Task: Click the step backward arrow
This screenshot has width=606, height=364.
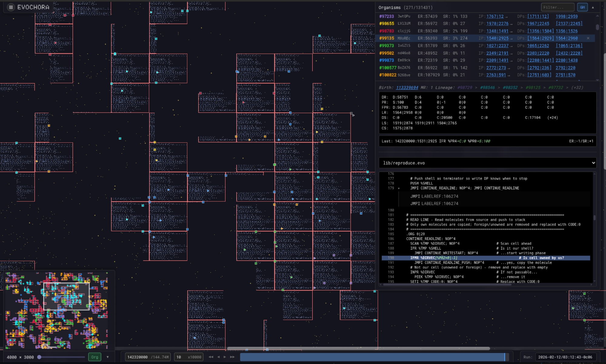Action: (218, 357)
